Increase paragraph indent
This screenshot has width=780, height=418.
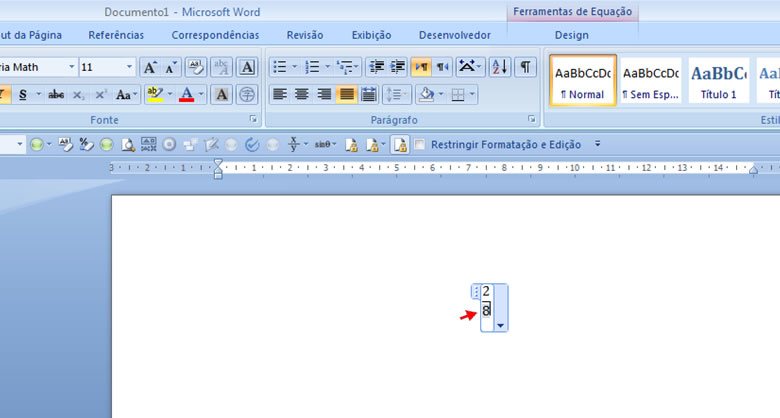click(x=398, y=67)
